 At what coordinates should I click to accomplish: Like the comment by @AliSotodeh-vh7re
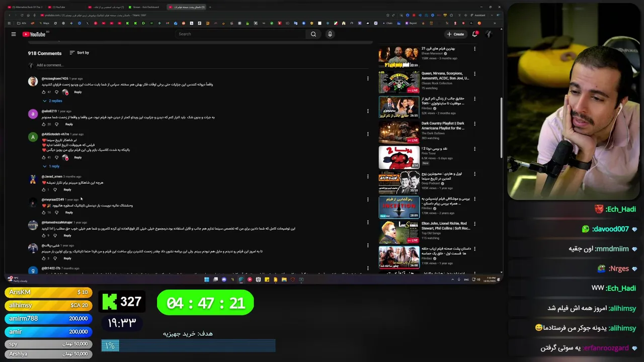coord(44,157)
